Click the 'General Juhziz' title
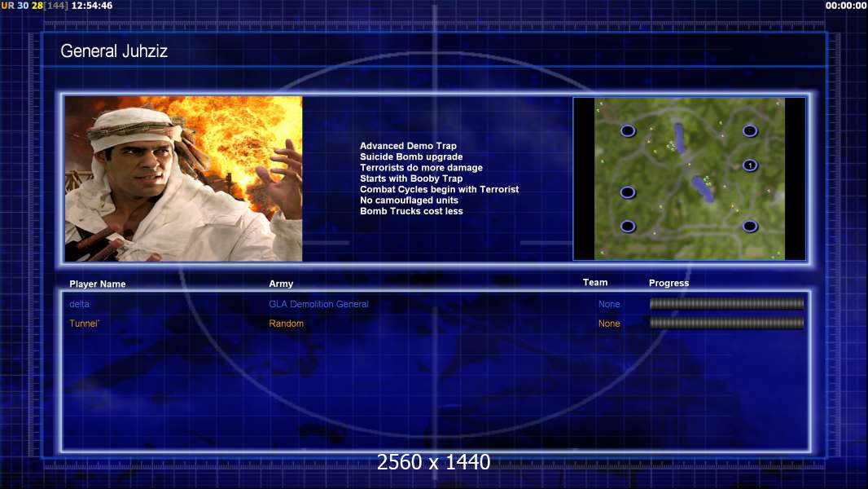 114,51
